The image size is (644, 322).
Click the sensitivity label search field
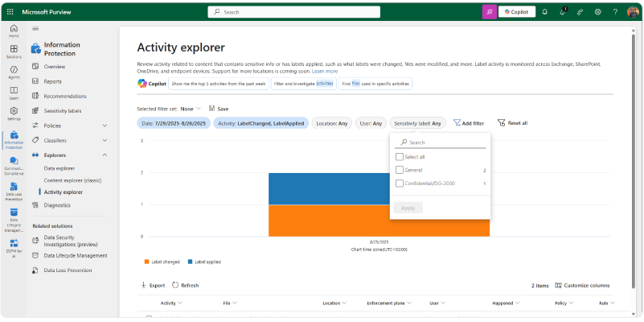pyautogui.click(x=442, y=142)
